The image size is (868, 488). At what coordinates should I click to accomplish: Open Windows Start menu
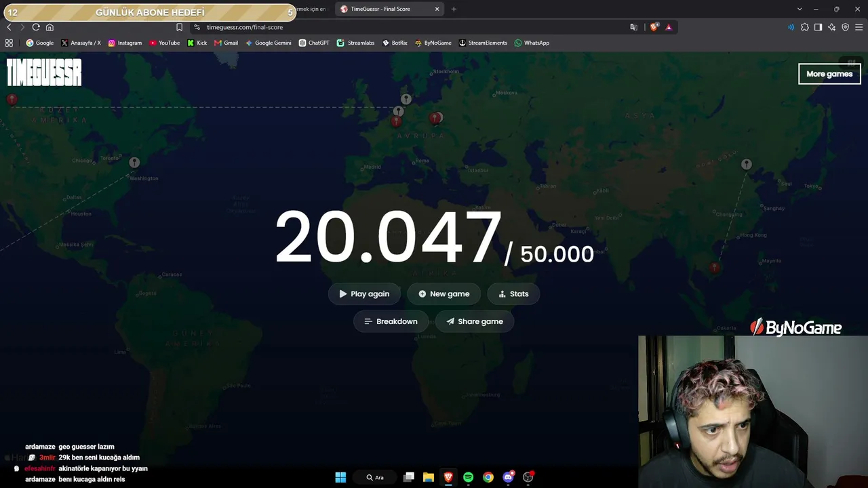pos(340,477)
